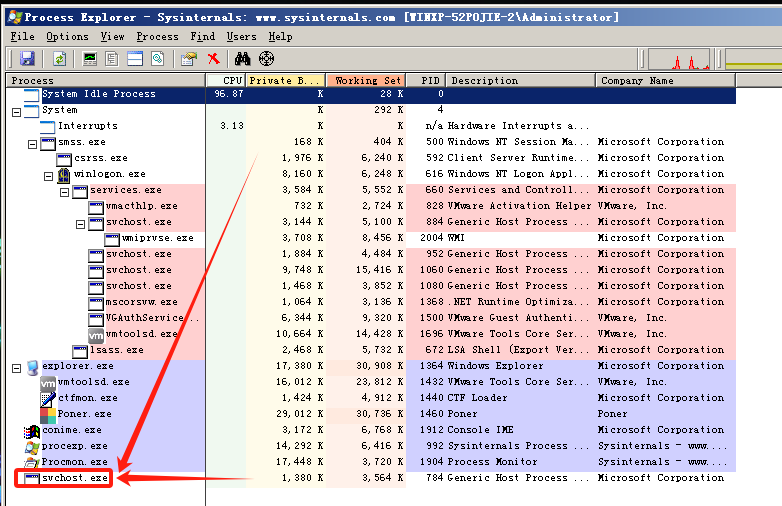Click the mscorsvw.exe window icon
The height and width of the screenshot is (506, 782).
(x=96, y=304)
